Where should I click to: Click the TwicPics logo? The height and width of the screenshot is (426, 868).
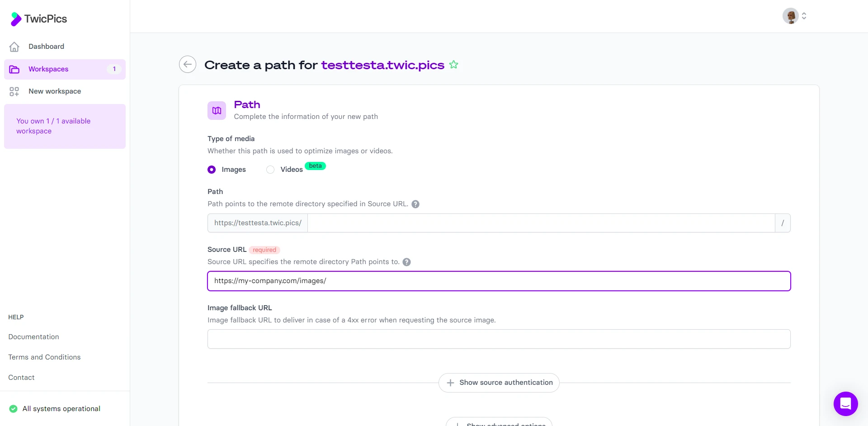[x=38, y=19]
